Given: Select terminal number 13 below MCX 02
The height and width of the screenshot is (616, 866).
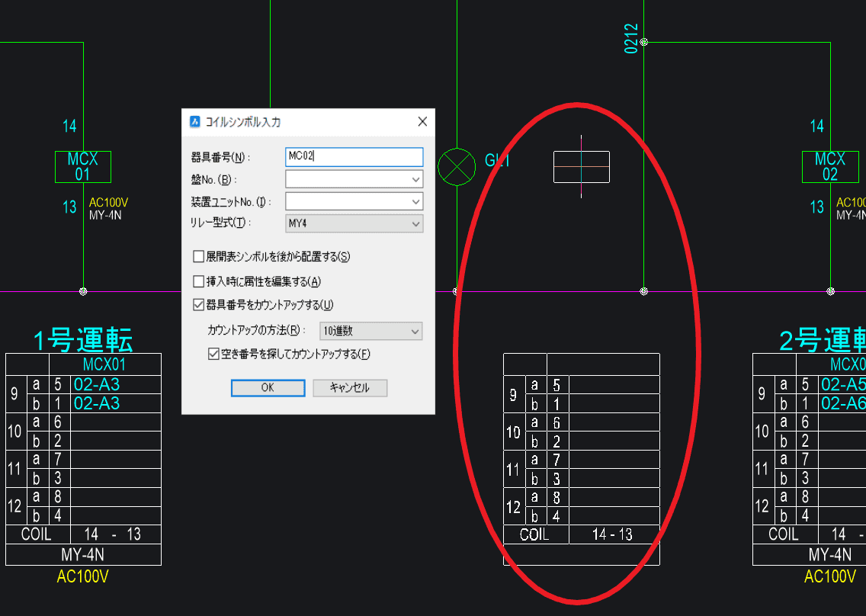Looking at the screenshot, I should (817, 207).
